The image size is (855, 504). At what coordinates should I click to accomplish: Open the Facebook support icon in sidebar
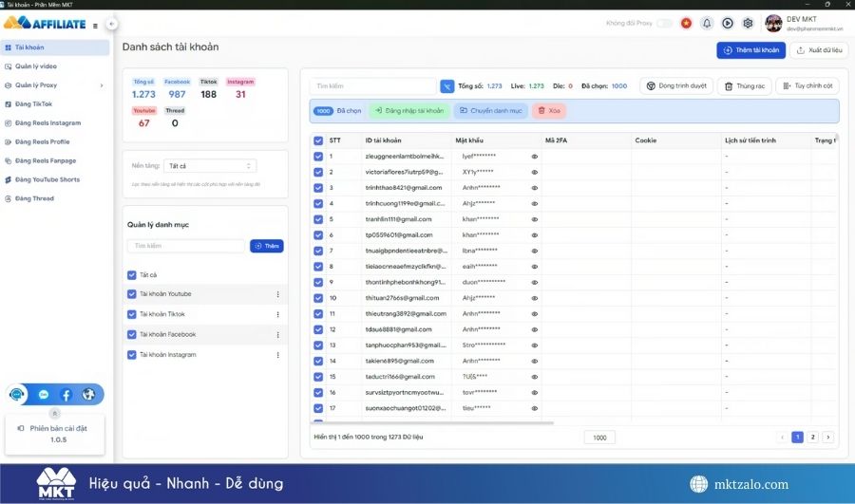(66, 395)
